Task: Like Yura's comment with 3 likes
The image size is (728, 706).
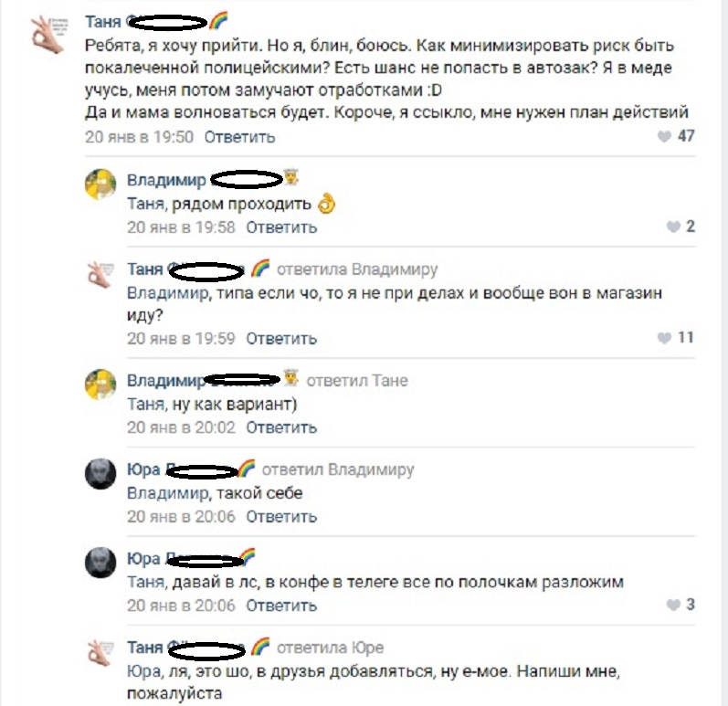Action: 673,605
